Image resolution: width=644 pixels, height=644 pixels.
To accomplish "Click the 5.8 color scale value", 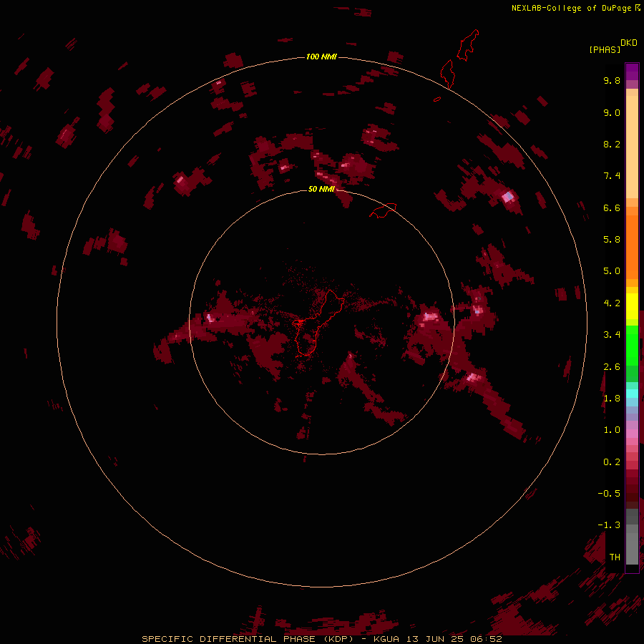I will [x=612, y=240].
